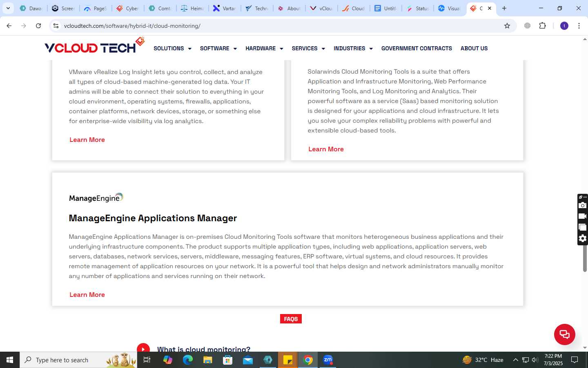Viewport: 588px width, 368px height.
Task: Learn More about ManageEngine Applications Manager
Action: 87,295
